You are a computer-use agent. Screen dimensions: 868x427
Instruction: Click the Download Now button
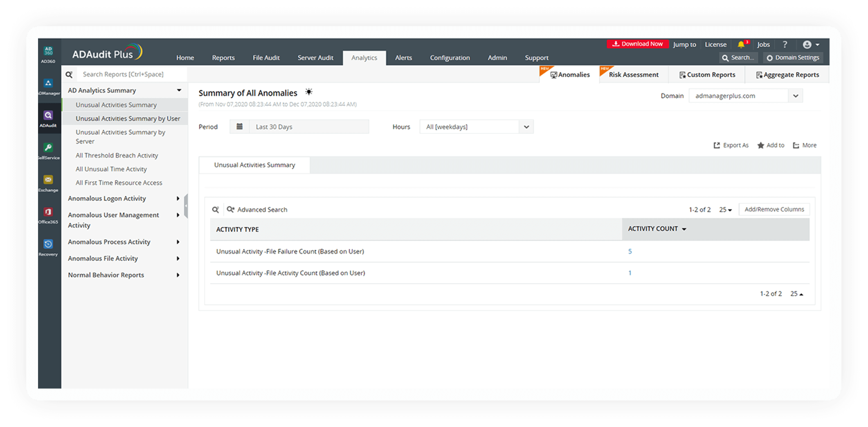[x=637, y=44]
